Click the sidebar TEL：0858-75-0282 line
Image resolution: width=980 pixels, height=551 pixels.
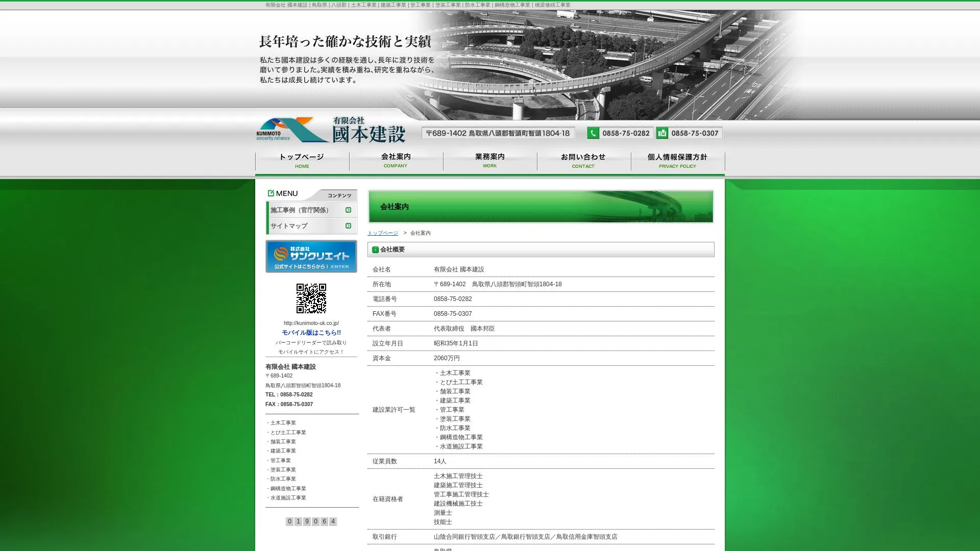[x=289, y=394]
